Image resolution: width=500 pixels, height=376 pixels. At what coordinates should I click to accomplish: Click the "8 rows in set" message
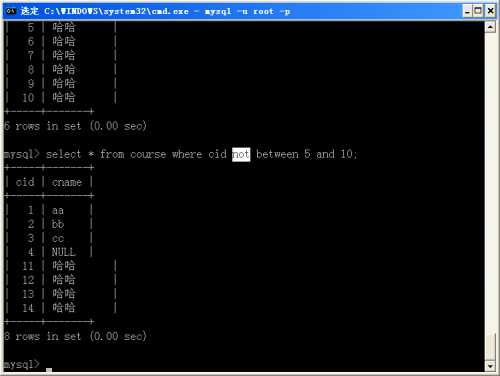pos(75,336)
